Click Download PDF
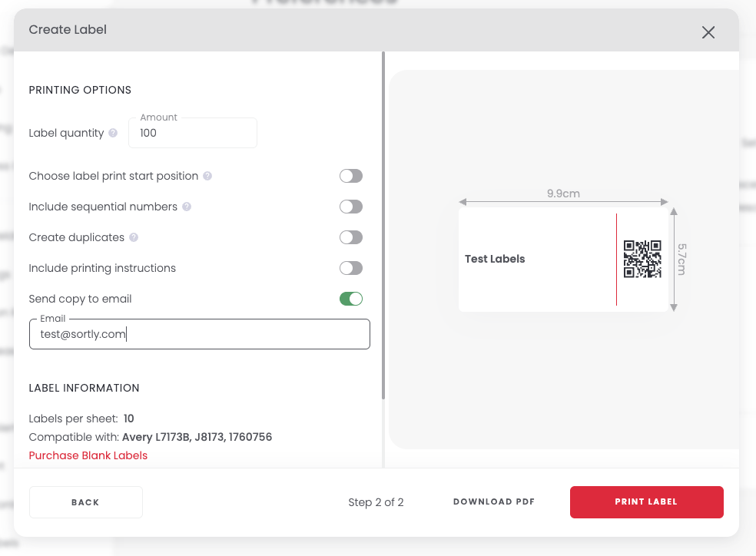The width and height of the screenshot is (756, 556). tap(494, 501)
